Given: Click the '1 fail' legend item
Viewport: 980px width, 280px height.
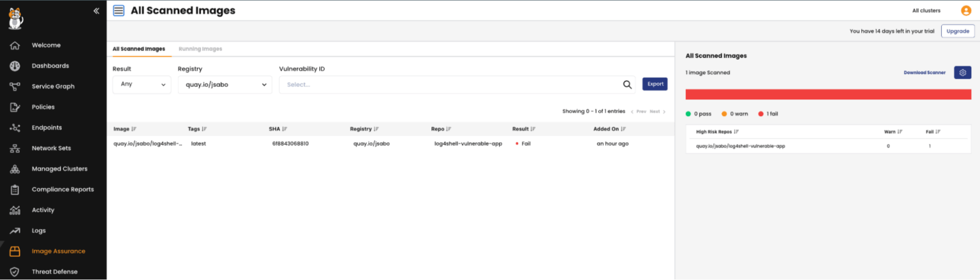Looking at the screenshot, I should (x=768, y=114).
